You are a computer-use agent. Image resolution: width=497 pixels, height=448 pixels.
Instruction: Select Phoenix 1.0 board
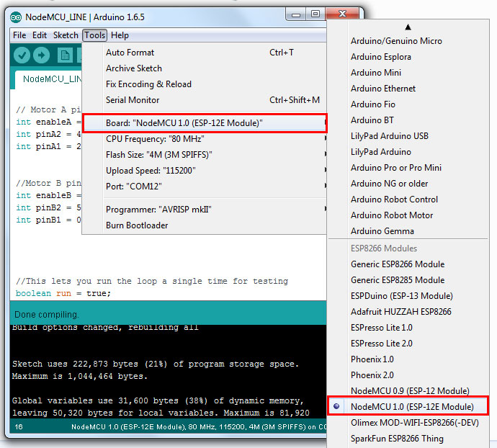(x=408, y=359)
